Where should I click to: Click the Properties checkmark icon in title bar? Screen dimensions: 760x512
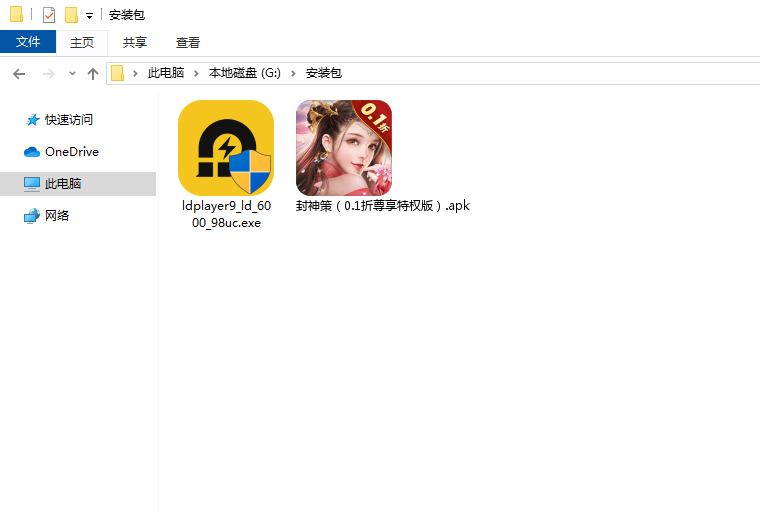click(x=49, y=15)
